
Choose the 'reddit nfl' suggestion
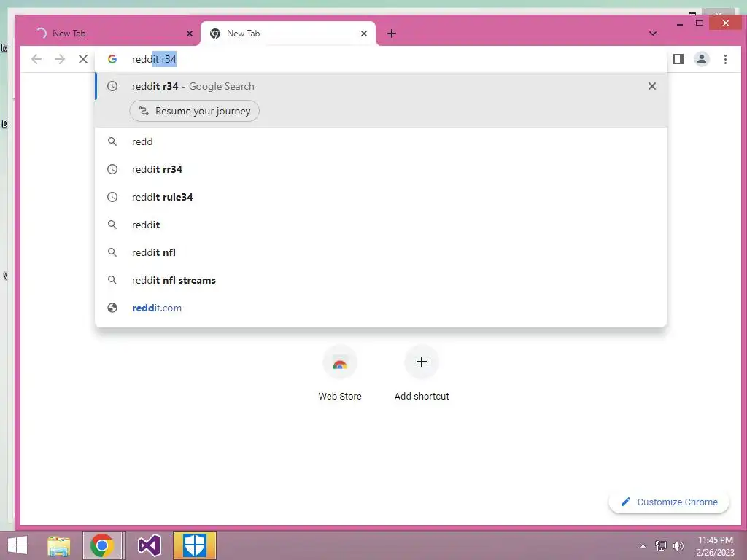(381, 252)
